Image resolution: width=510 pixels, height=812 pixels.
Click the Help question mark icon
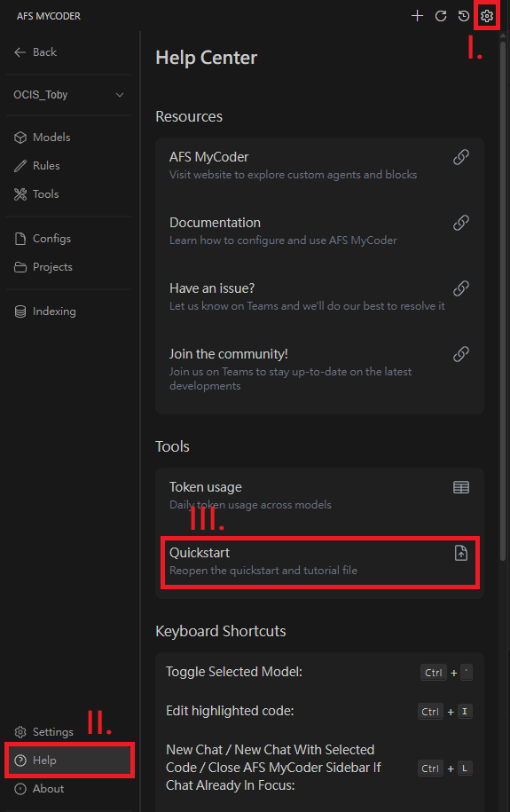[x=20, y=761]
